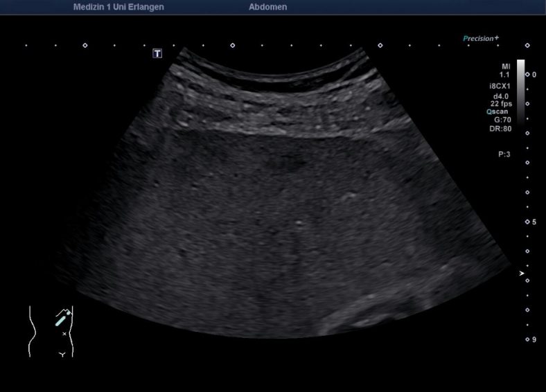Image resolution: width=546 pixels, height=392 pixels.
Task: Click the depth scale marker labeled 9
Action: point(528,339)
